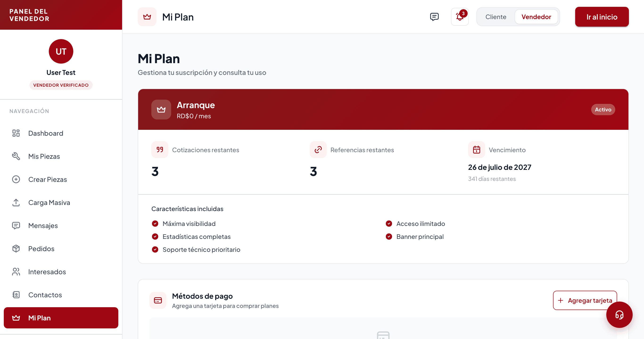Image resolution: width=644 pixels, height=339 pixels.
Task: Click the Contactos address book icon
Action: pos(16,295)
